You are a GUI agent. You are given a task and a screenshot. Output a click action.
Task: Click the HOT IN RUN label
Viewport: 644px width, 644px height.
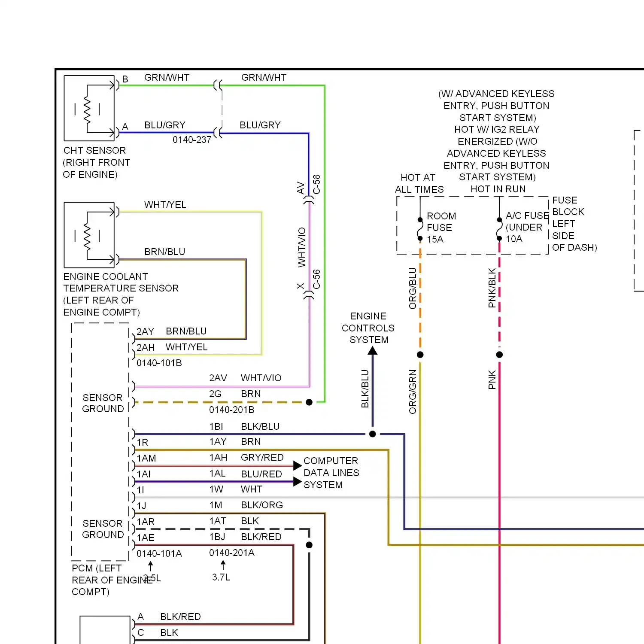coord(498,189)
